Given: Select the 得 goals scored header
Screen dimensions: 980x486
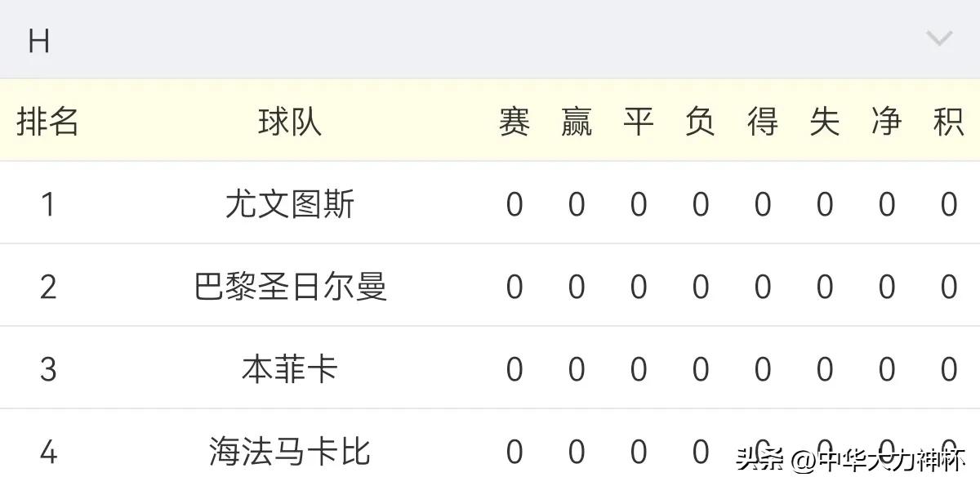Looking at the screenshot, I should [762, 121].
